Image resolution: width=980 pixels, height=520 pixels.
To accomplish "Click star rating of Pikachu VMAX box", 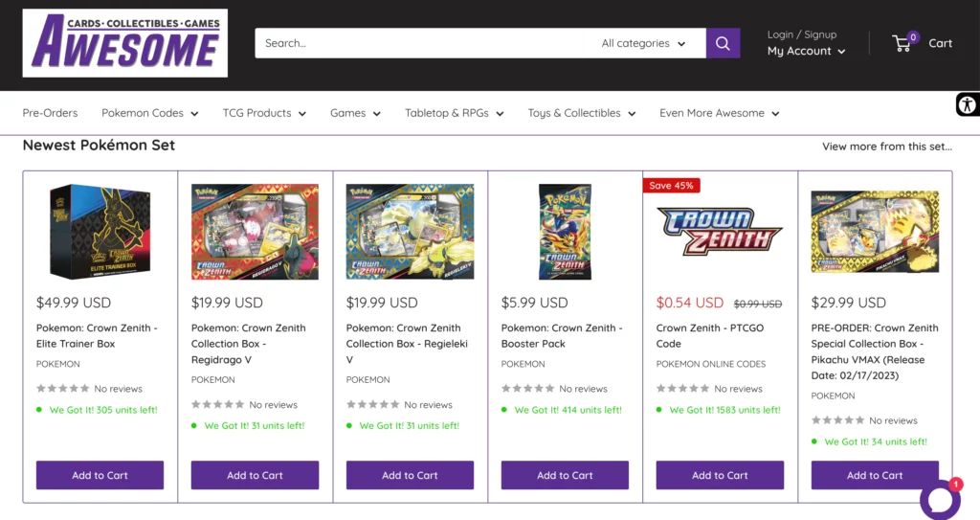I will click(837, 420).
